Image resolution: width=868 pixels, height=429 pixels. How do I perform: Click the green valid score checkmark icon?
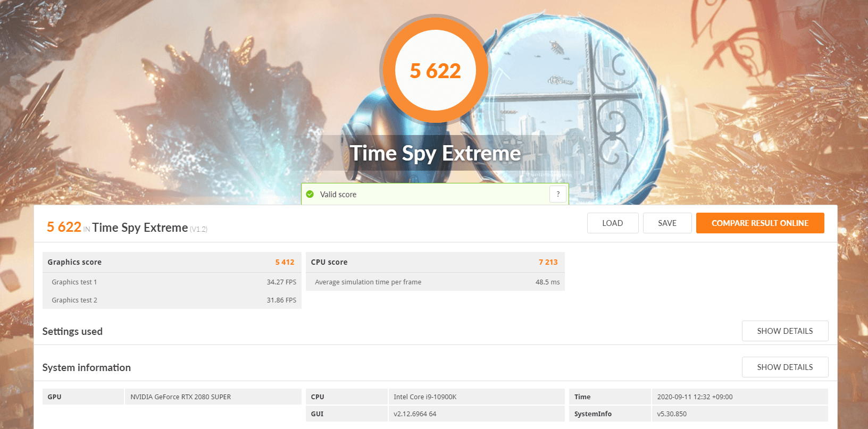[x=310, y=194]
